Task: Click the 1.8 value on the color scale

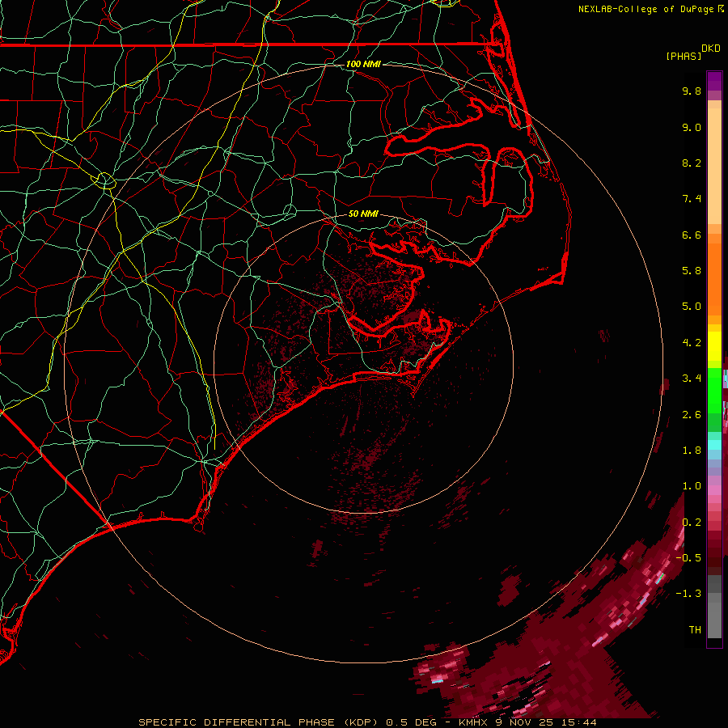Action: click(x=692, y=451)
